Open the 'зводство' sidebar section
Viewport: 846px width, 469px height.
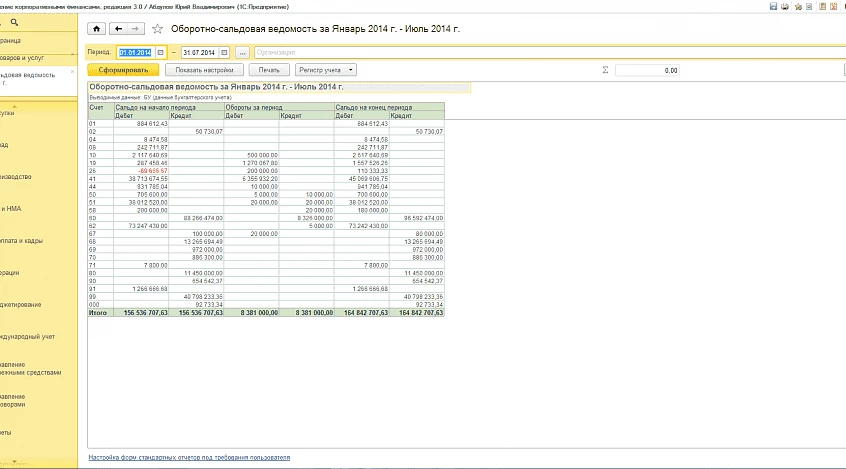[x=16, y=176]
